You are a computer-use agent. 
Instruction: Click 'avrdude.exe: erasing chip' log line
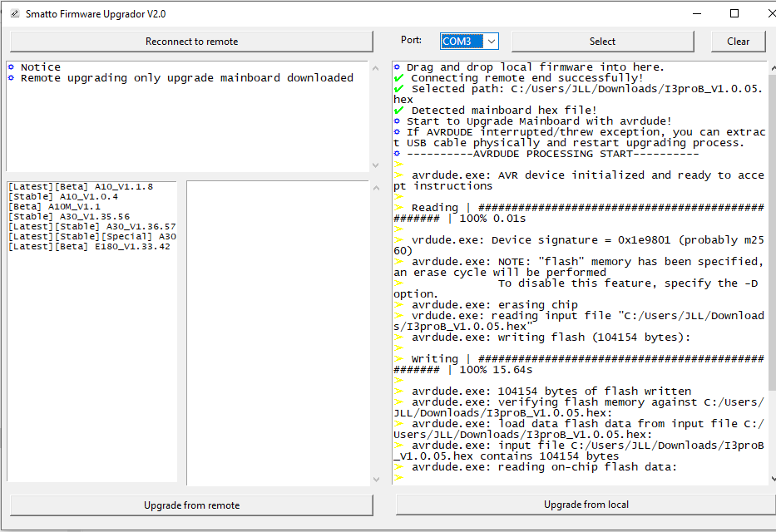494,304
